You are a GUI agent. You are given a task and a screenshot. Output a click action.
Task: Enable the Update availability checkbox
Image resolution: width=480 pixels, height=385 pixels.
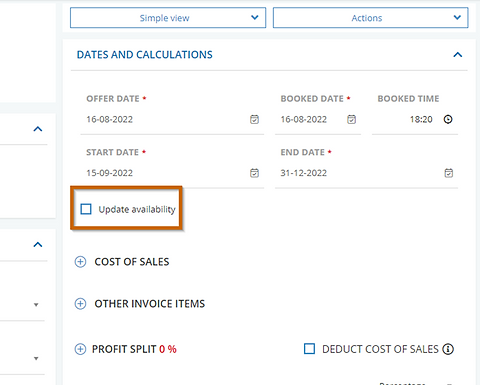point(86,209)
